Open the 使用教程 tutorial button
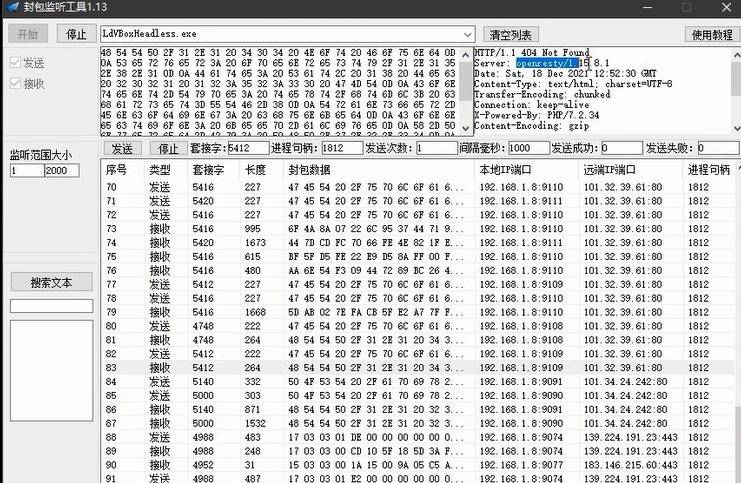The height and width of the screenshot is (483, 741). pos(712,34)
